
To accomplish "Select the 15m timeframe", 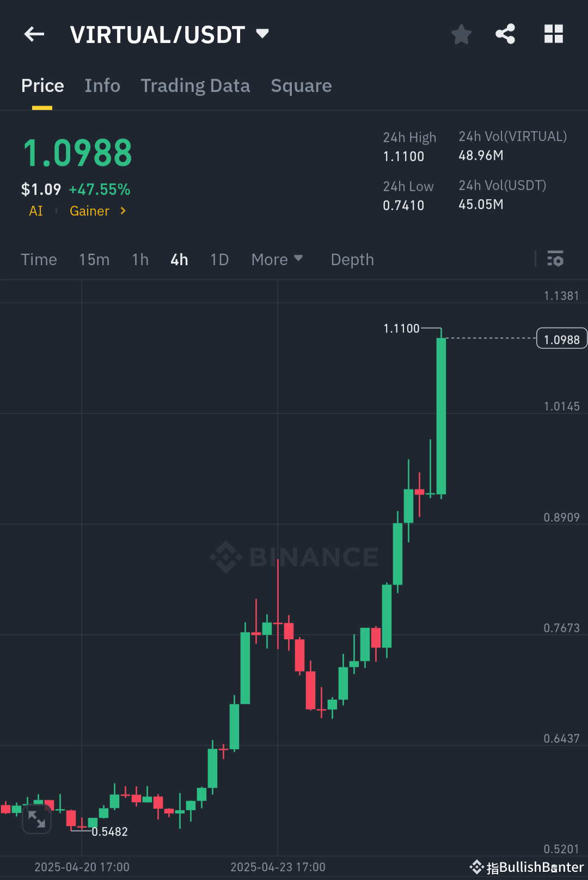I will click(94, 260).
